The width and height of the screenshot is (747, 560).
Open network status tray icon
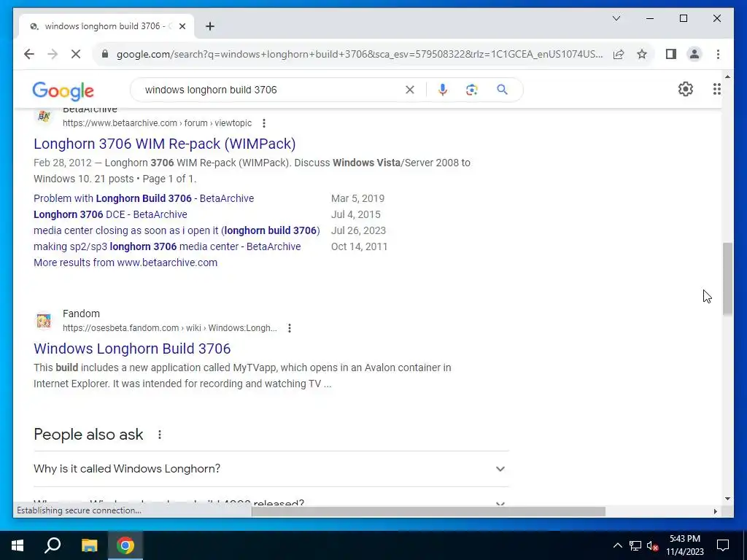(x=635, y=545)
